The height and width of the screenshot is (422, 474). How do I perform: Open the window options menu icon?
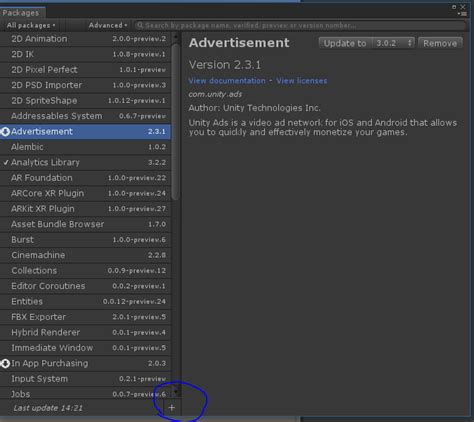(463, 14)
